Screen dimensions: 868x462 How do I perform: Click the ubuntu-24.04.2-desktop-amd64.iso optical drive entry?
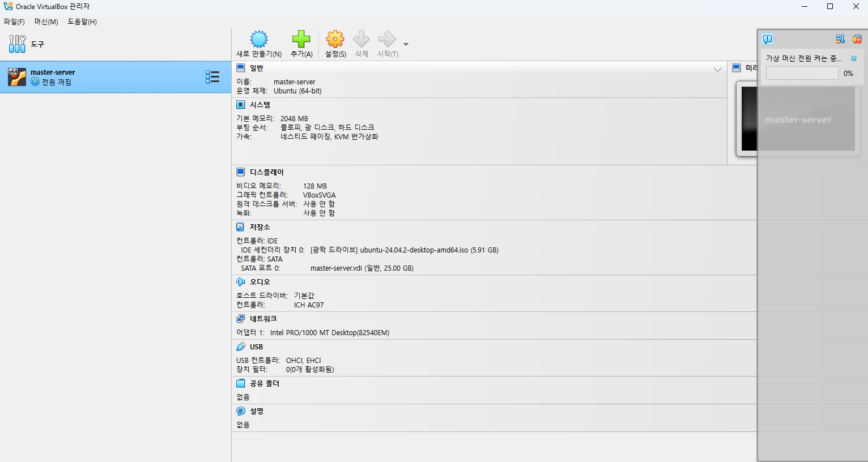click(405, 250)
